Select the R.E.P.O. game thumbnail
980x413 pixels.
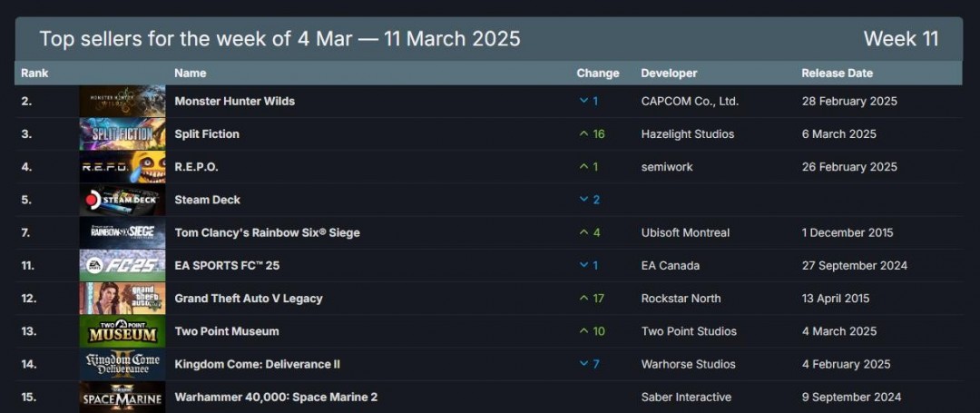point(122,167)
